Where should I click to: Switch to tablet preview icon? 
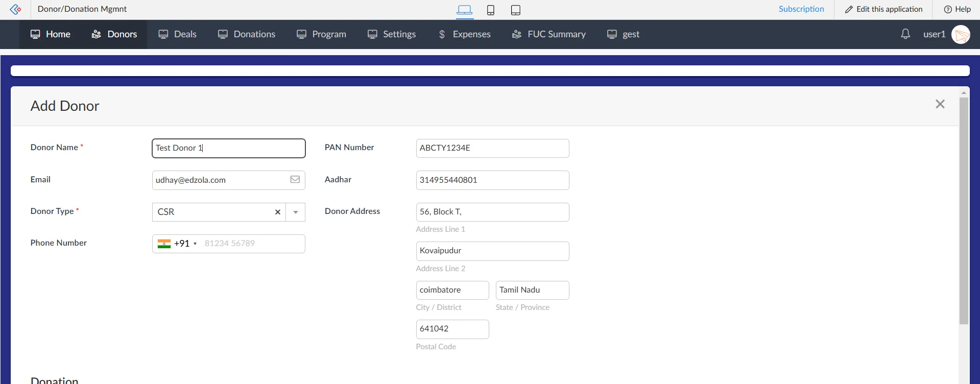point(516,10)
